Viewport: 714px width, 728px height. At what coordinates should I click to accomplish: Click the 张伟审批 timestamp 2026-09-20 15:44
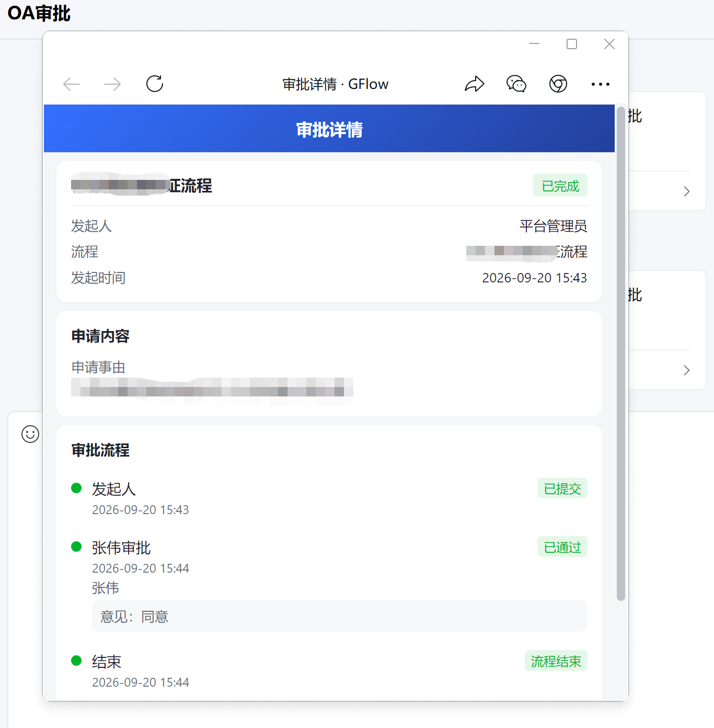(141, 568)
